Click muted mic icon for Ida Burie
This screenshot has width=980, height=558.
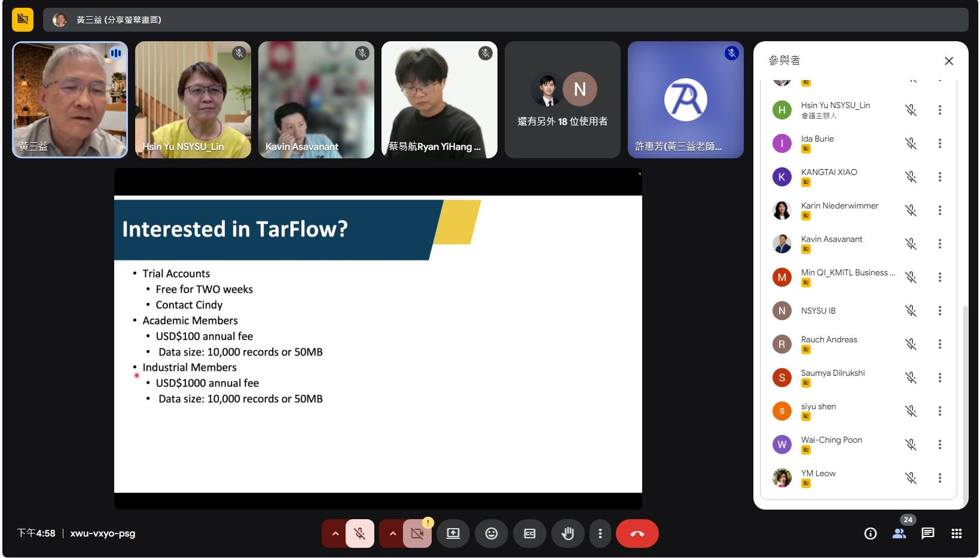pyautogui.click(x=911, y=143)
